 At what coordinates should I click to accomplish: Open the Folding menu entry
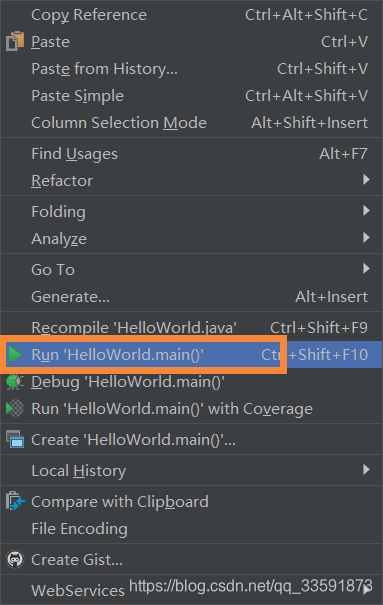point(191,211)
